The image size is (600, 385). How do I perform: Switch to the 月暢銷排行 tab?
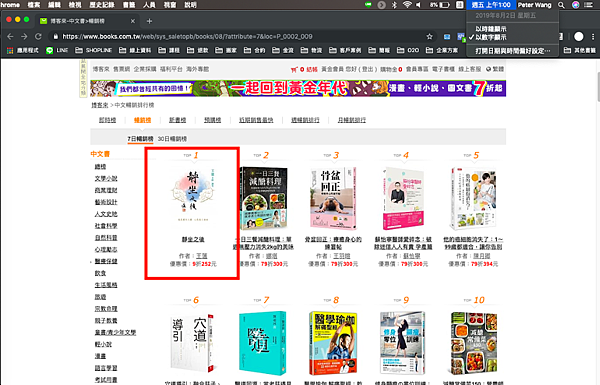coord(351,120)
